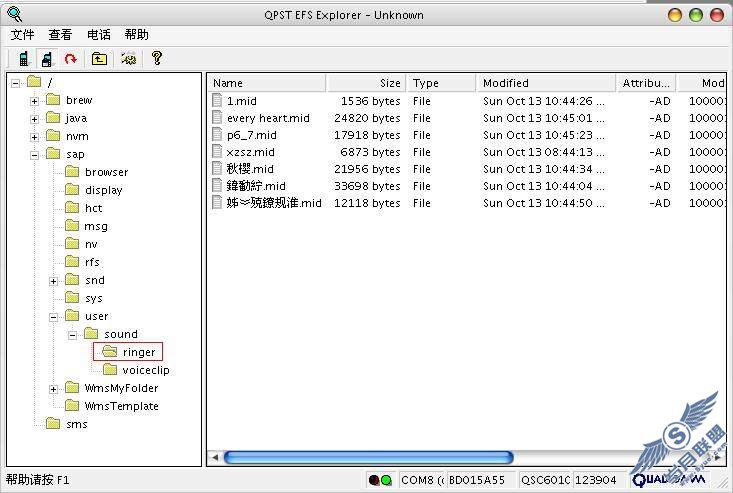Click the file icon beside p6_7.mid
The height and width of the screenshot is (493, 733).
217,135
